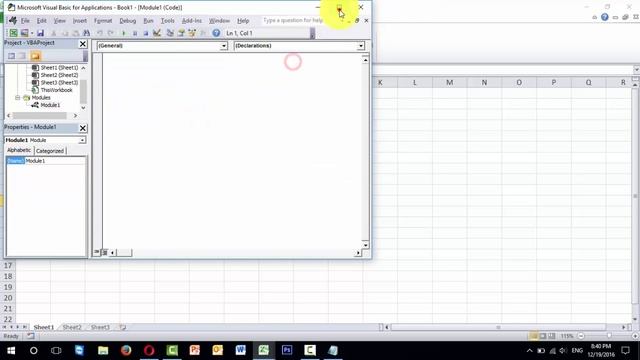Select Sheet1 (Sheet1) in project tree
640x360 pixels.
tap(59, 68)
